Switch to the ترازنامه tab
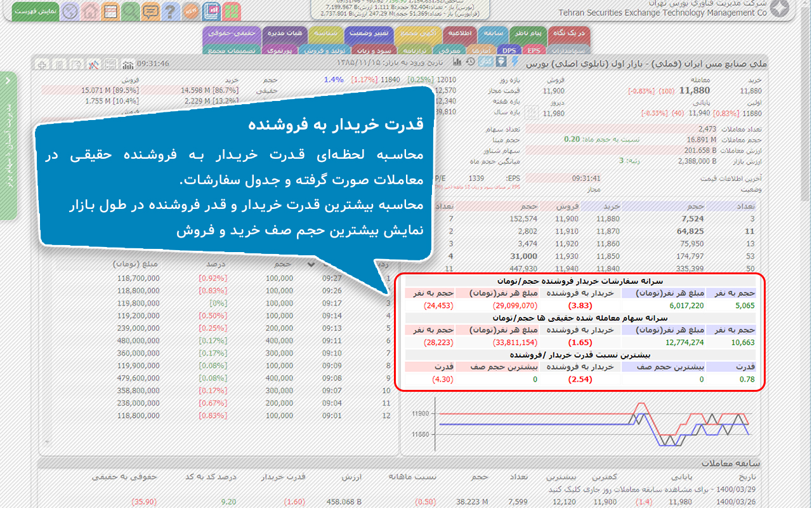The image size is (812, 508). pyautogui.click(x=414, y=50)
